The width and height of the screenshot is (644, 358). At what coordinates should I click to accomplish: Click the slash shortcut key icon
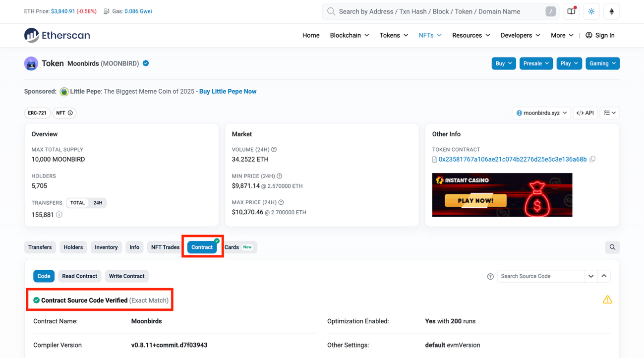pos(550,11)
